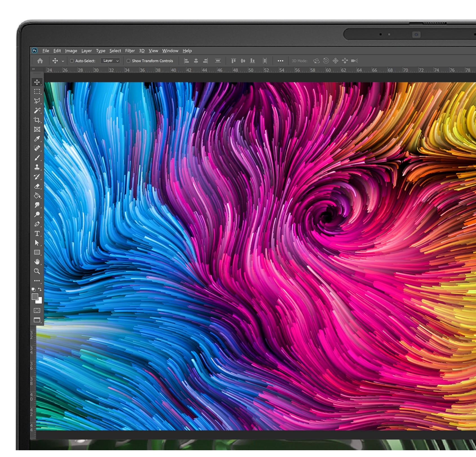Open the Filter menu
The image size is (476, 457).
click(130, 51)
